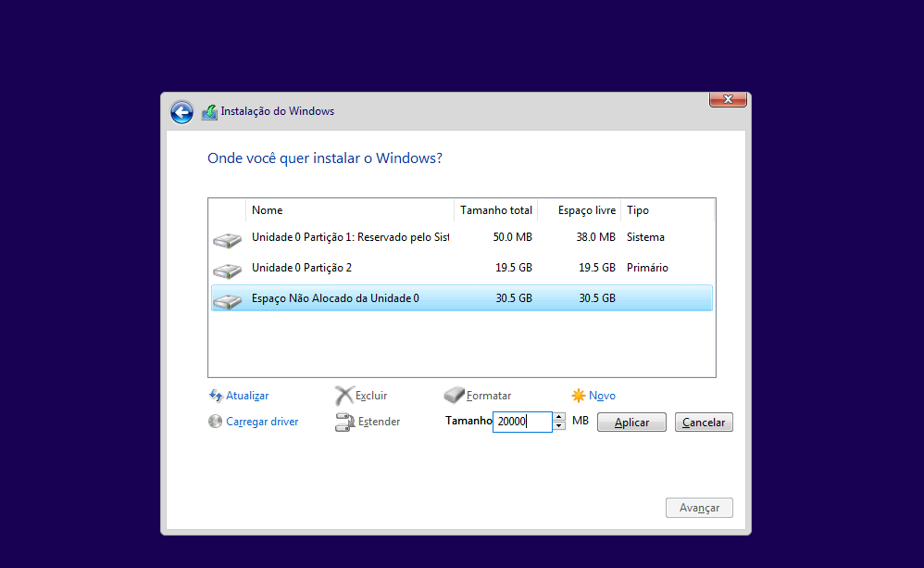Open Carregar driver link
The image size is (924, 568).
pos(262,422)
